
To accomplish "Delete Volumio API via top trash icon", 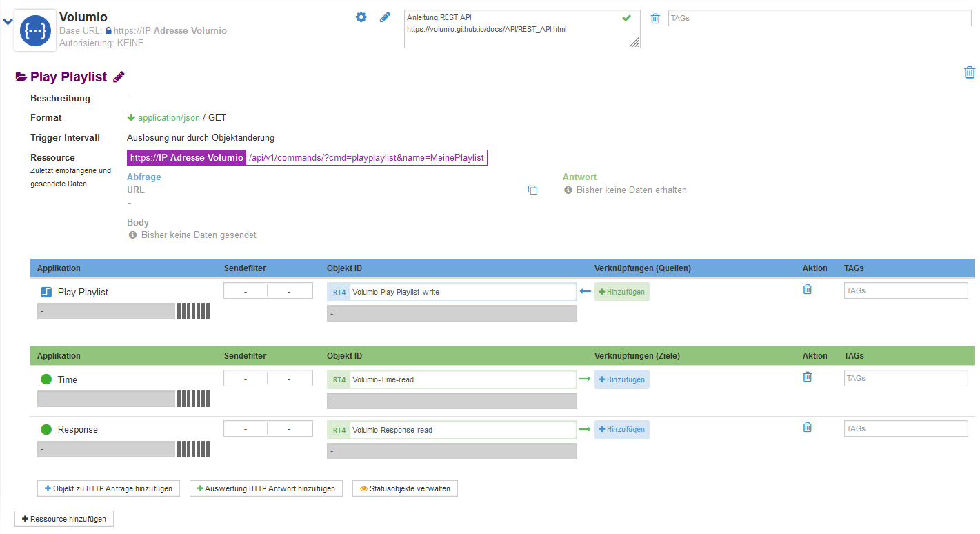I will pyautogui.click(x=655, y=19).
